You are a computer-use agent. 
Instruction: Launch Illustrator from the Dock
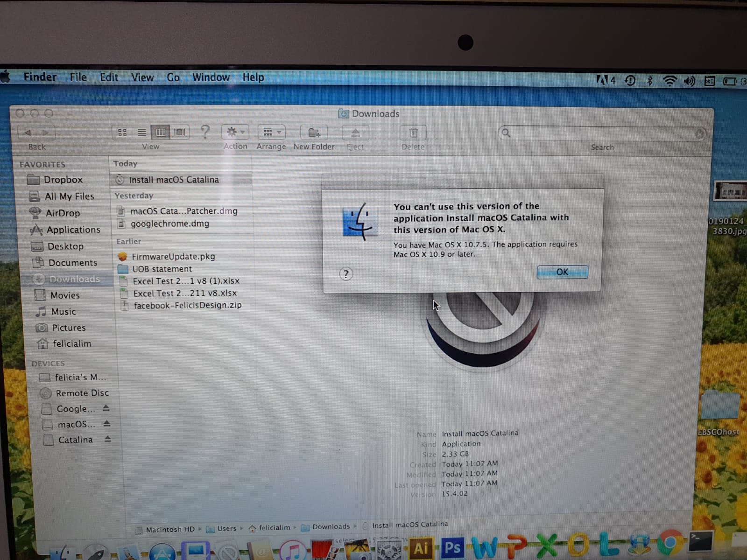[x=421, y=548]
